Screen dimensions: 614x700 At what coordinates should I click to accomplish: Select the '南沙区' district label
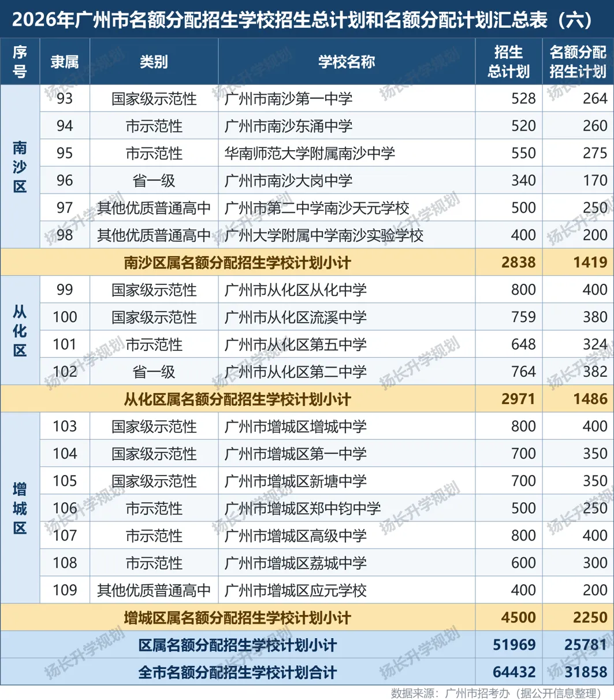tap(20, 166)
